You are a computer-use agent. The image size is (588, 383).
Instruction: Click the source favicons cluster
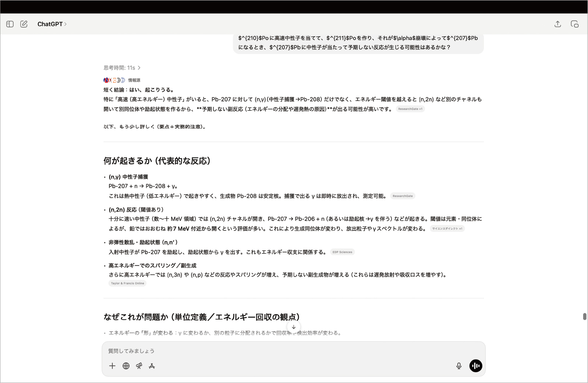(x=114, y=80)
